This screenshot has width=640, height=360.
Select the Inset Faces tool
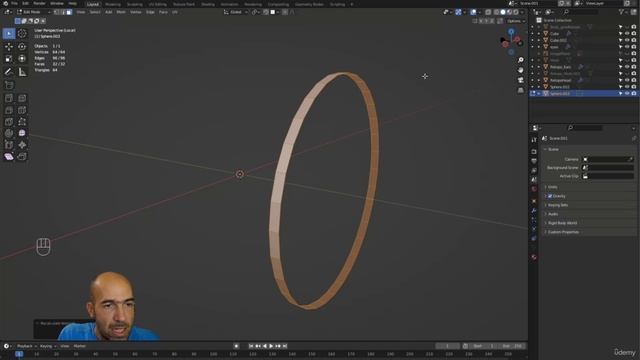click(x=22, y=98)
